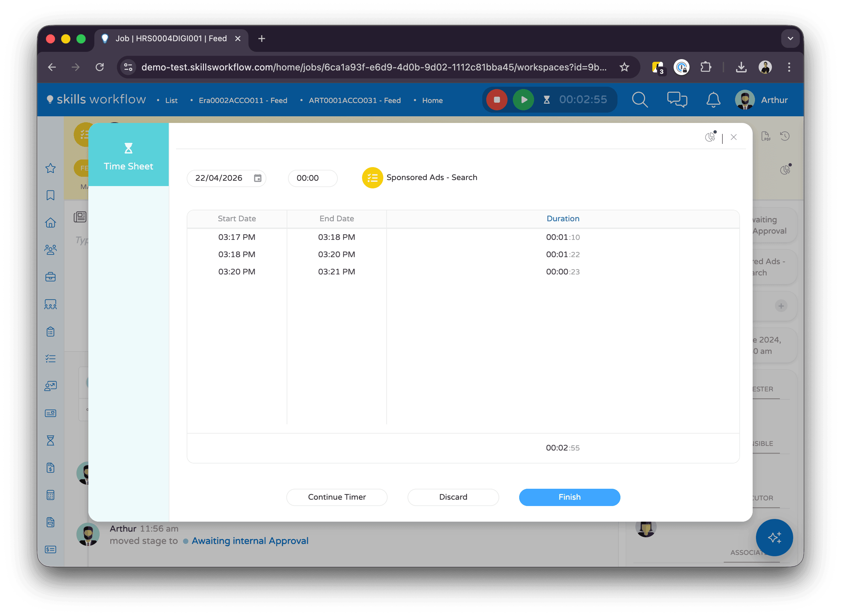841x616 pixels.
Task: Open the global search magnifier
Action: [x=640, y=100]
